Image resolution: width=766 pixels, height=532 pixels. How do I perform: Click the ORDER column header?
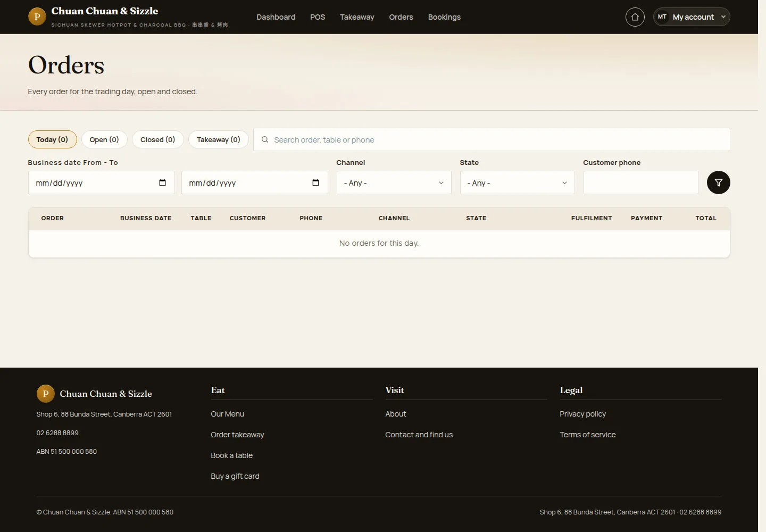[x=52, y=218]
